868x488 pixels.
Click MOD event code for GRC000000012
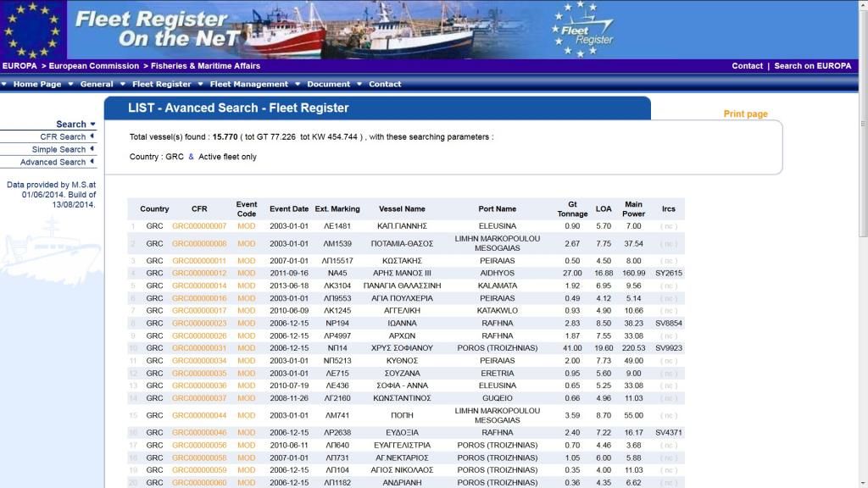pos(246,273)
